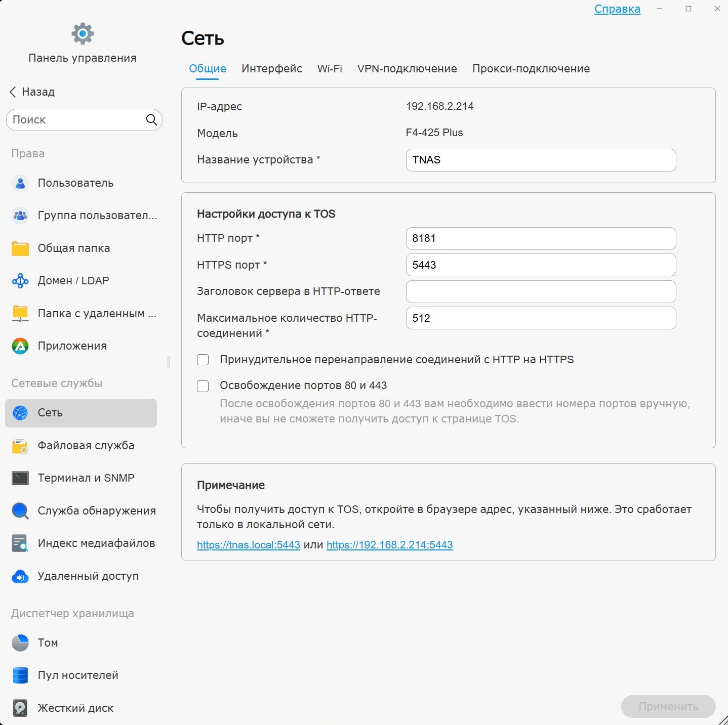The width and height of the screenshot is (728, 725).
Task: Click the search magnifier icon
Action: point(151,120)
